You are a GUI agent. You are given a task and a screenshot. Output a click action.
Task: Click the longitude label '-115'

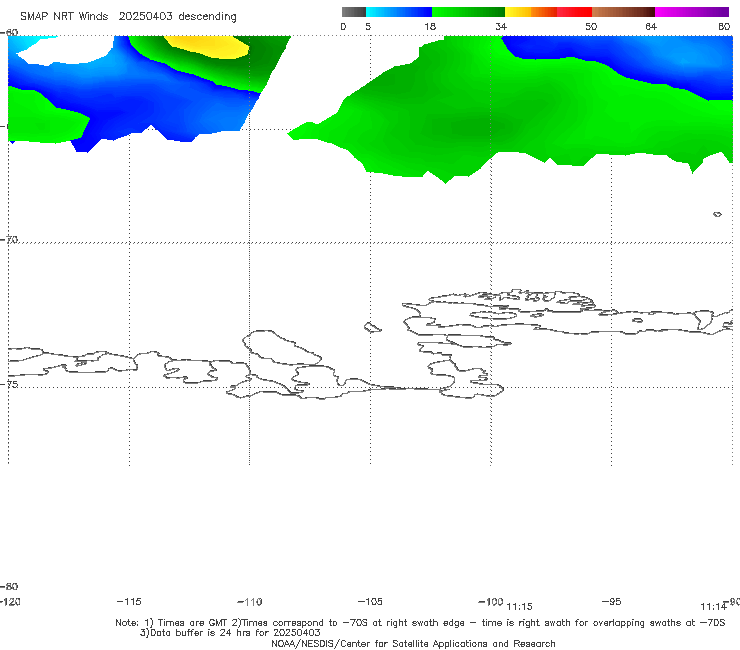click(x=129, y=601)
